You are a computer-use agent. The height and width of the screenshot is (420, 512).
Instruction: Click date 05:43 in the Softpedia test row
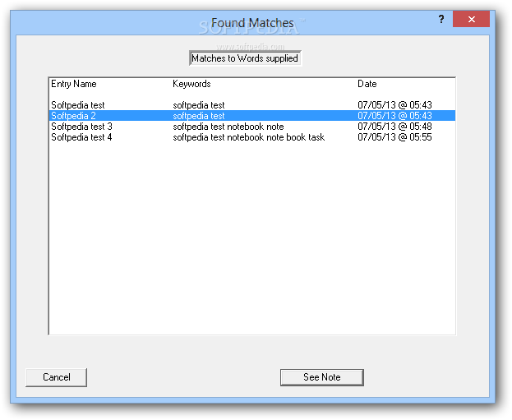tap(394, 105)
